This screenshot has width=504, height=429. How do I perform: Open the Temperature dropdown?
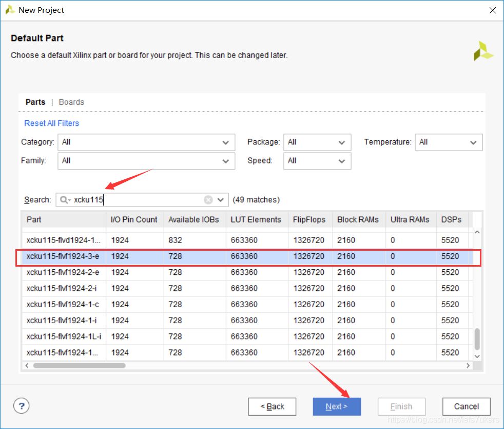(449, 142)
